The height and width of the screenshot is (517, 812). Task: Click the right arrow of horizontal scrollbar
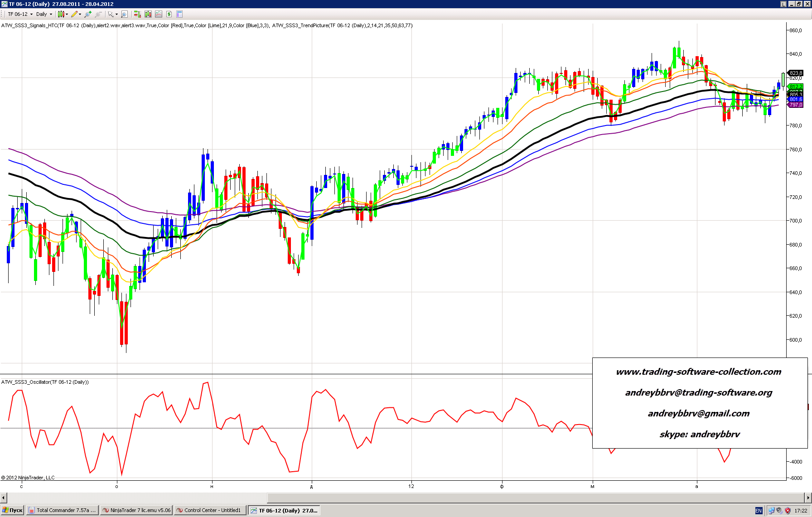pos(807,498)
